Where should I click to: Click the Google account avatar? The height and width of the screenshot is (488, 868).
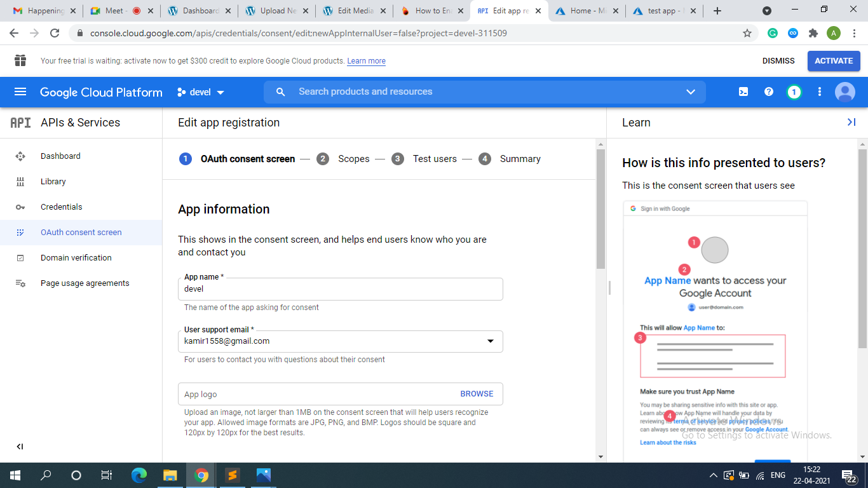coord(845,92)
